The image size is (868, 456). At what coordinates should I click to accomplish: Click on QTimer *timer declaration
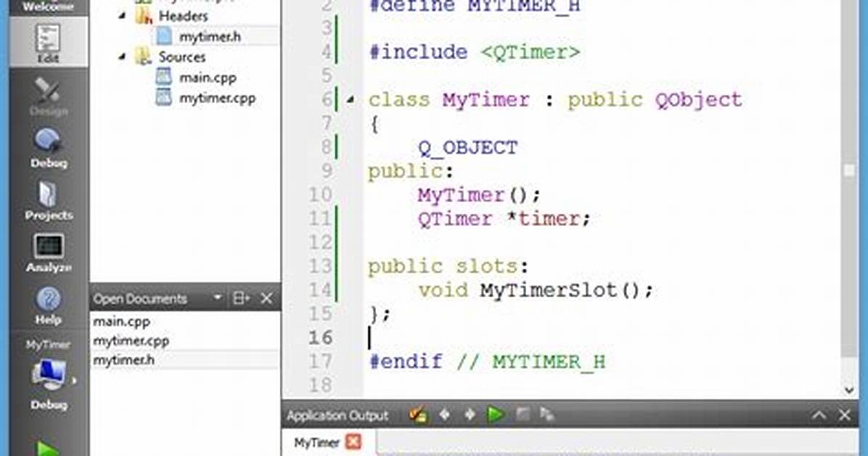[504, 219]
